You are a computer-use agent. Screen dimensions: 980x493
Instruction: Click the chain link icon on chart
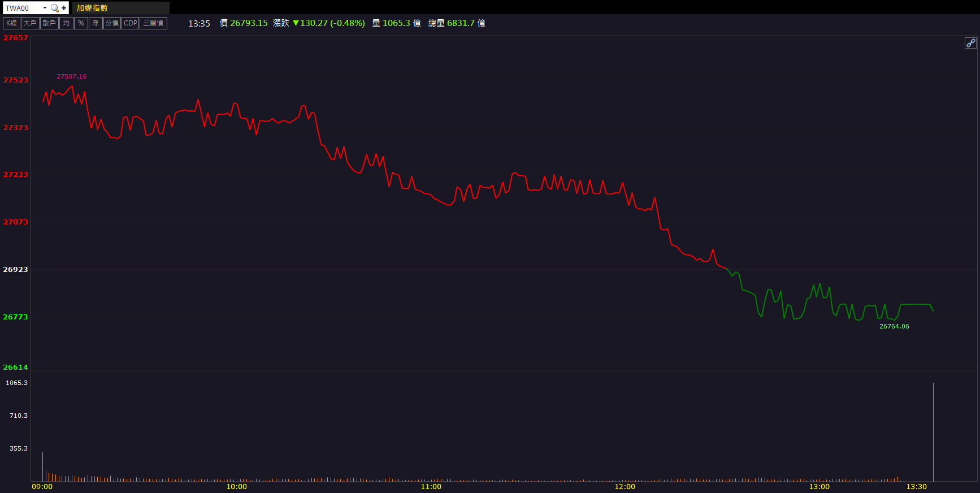970,43
